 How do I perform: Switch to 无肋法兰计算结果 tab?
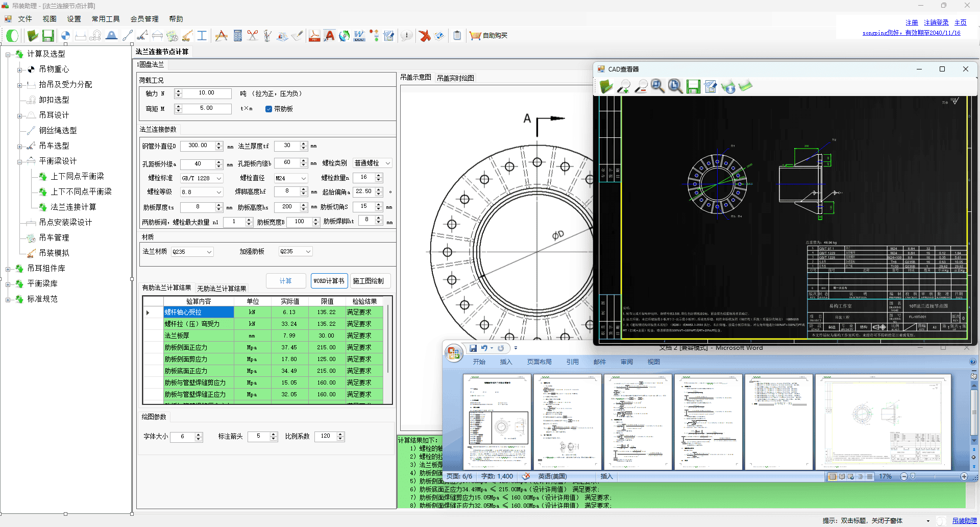pos(222,289)
